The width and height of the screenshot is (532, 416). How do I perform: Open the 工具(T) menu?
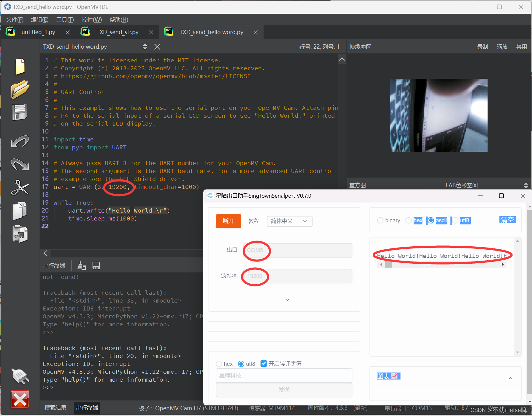coord(65,20)
